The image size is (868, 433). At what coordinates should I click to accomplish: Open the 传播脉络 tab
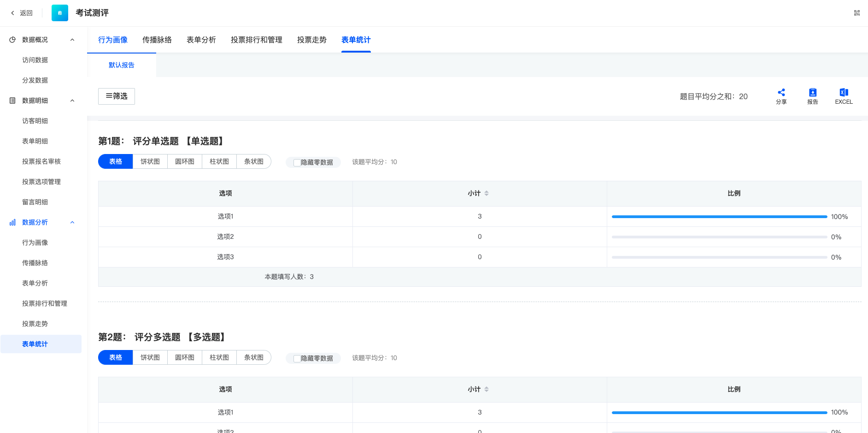157,40
